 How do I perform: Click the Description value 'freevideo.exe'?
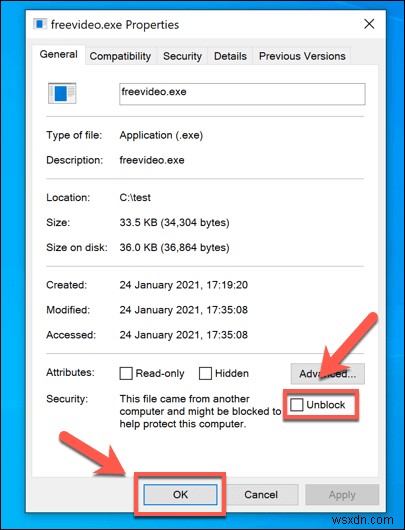[152, 160]
